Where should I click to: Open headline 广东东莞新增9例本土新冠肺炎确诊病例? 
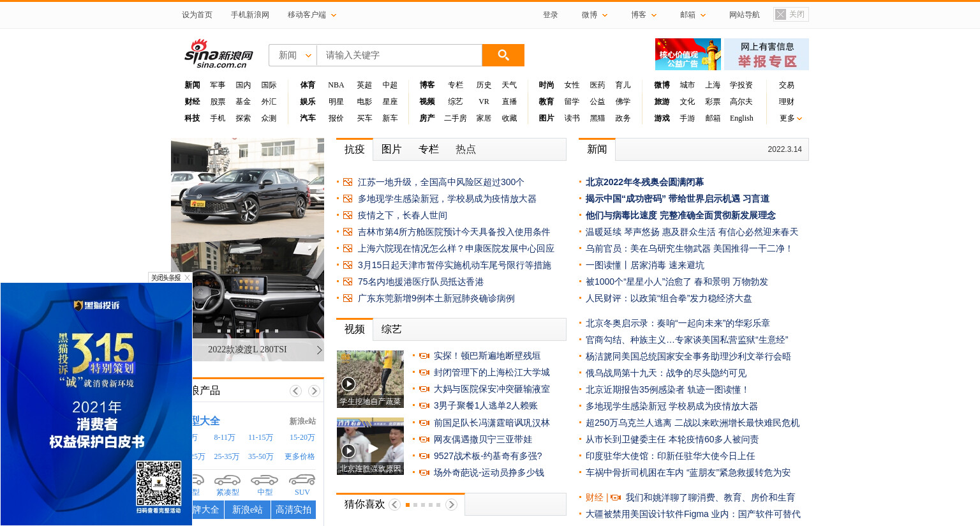pos(436,298)
